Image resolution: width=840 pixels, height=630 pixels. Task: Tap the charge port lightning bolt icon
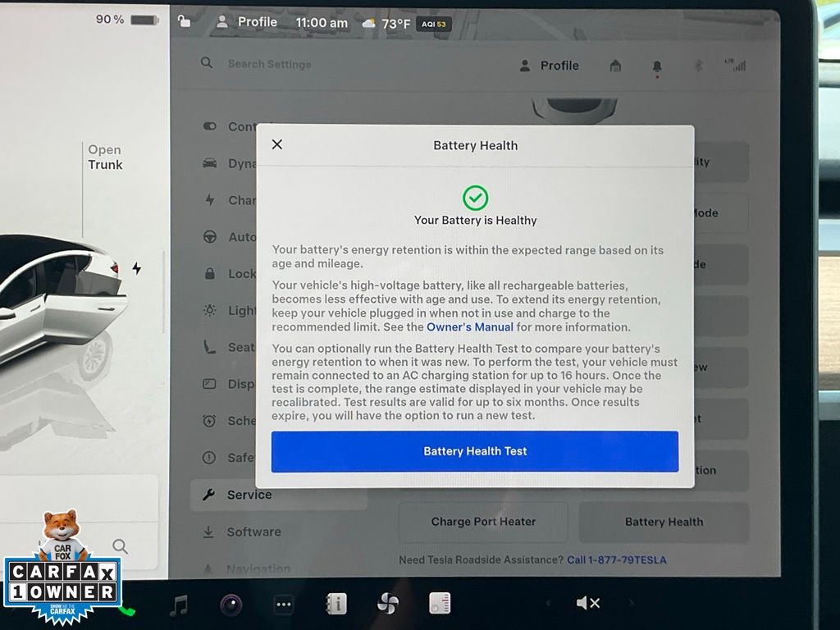(136, 268)
